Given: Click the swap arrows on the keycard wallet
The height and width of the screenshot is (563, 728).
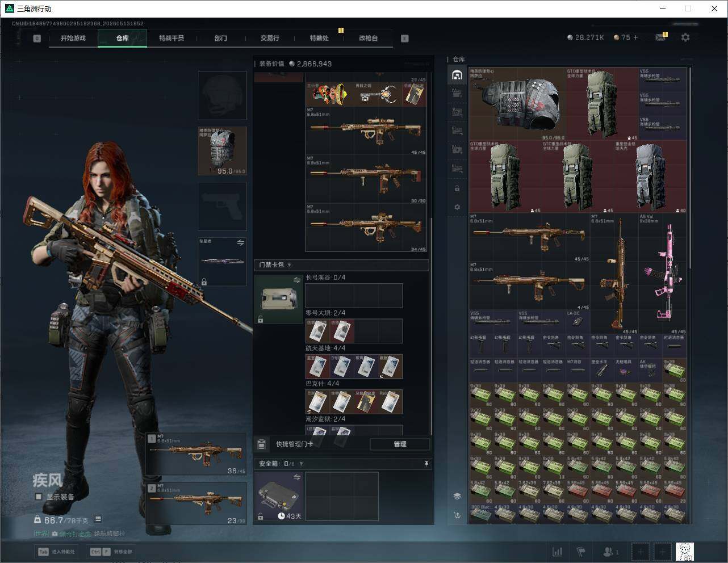Looking at the screenshot, I should coord(296,280).
